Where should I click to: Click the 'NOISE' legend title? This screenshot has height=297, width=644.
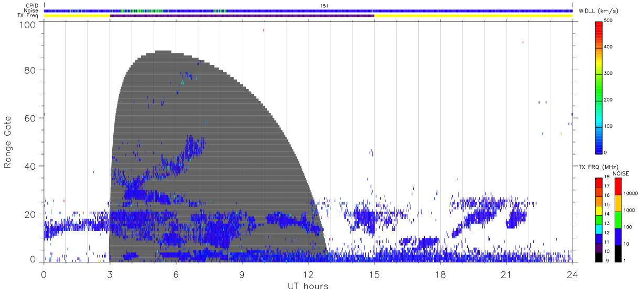coord(621,173)
